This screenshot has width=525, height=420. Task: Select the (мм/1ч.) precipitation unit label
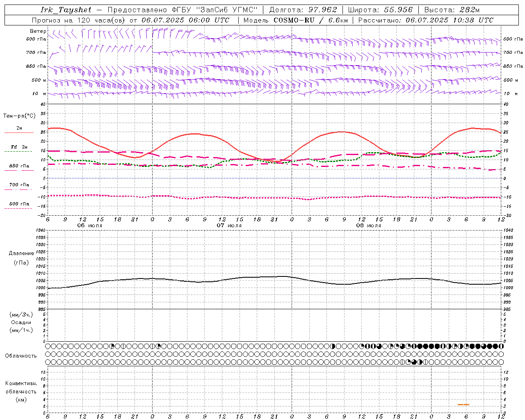click(21, 330)
